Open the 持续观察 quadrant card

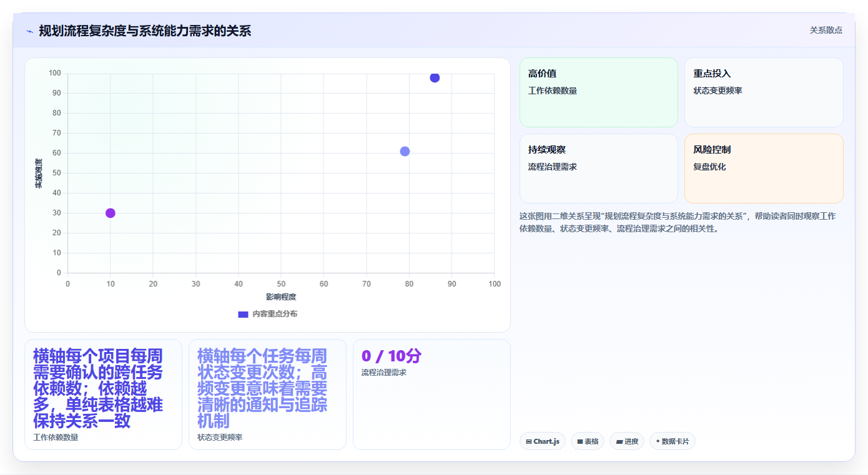(x=598, y=169)
